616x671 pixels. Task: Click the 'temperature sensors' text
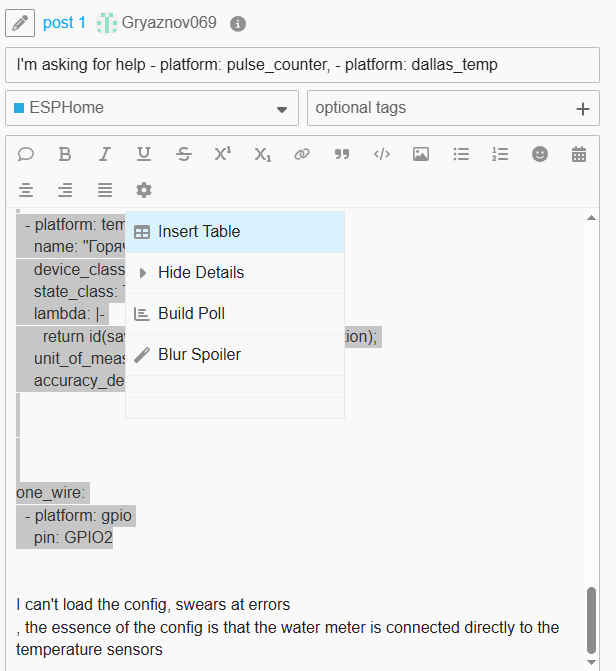click(89, 650)
